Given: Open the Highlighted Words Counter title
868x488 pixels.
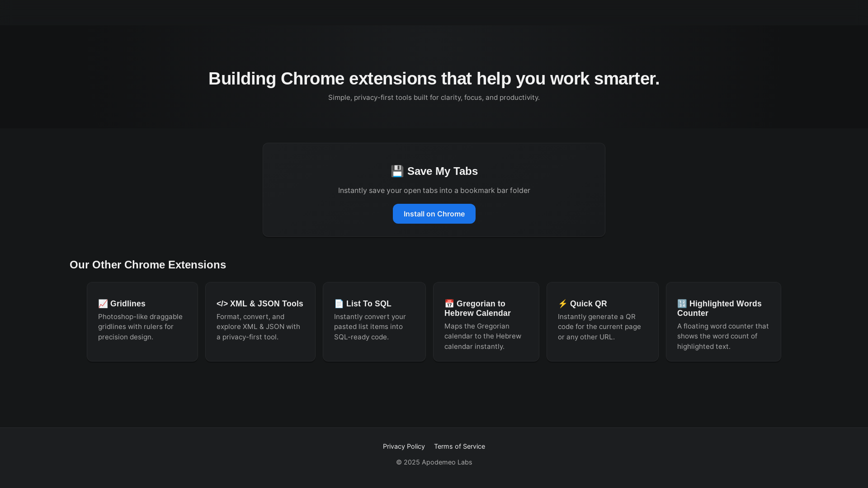Looking at the screenshot, I should pyautogui.click(x=720, y=308).
